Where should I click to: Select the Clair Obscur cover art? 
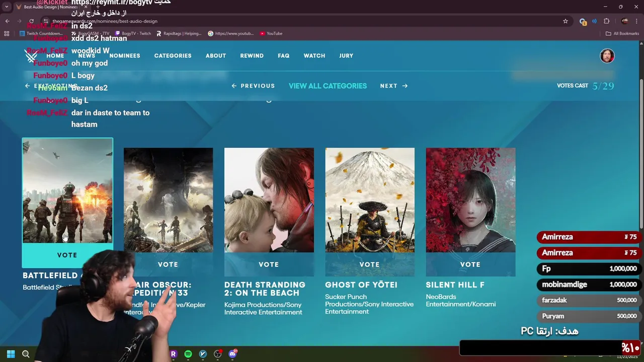pyautogui.click(x=168, y=200)
